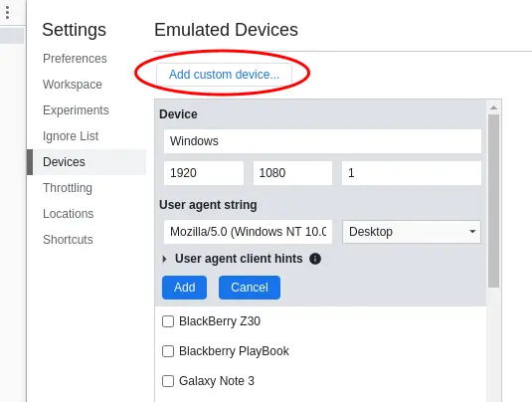Image resolution: width=532 pixels, height=402 pixels.
Task: Select the Devices tab in sidebar
Action: 64,162
